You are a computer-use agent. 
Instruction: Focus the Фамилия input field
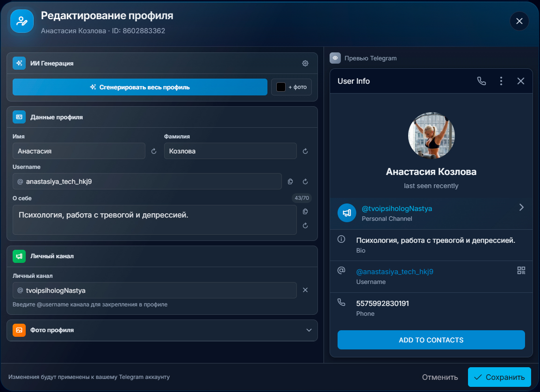(230, 151)
